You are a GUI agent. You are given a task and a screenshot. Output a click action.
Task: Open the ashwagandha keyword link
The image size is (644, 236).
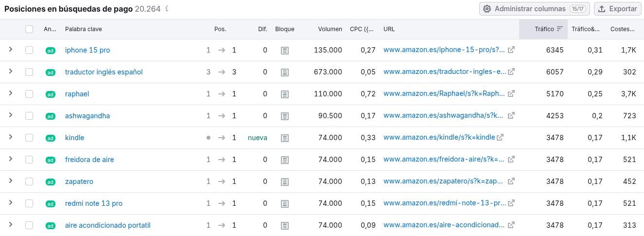pos(87,116)
